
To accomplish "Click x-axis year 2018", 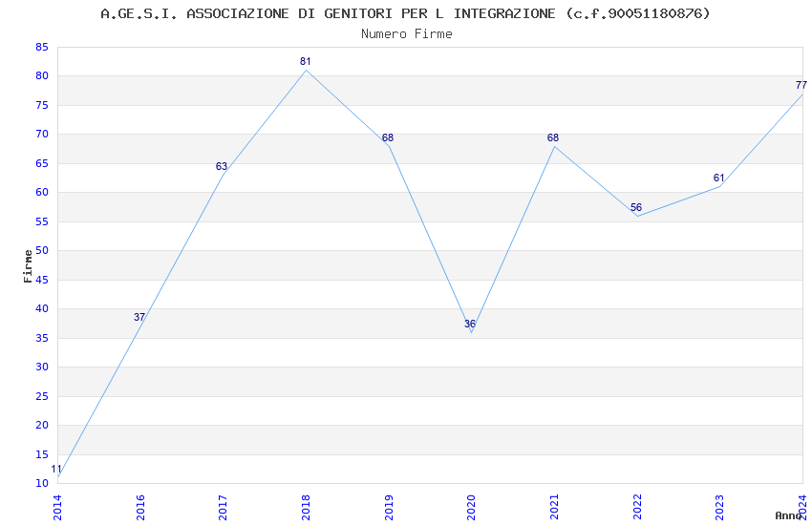I will tap(306, 508).
